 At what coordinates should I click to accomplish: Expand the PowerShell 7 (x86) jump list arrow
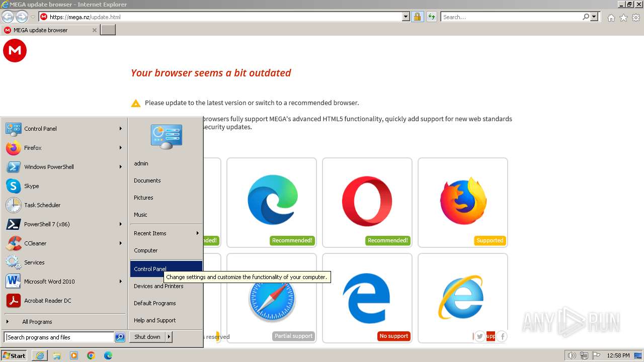pos(121,224)
